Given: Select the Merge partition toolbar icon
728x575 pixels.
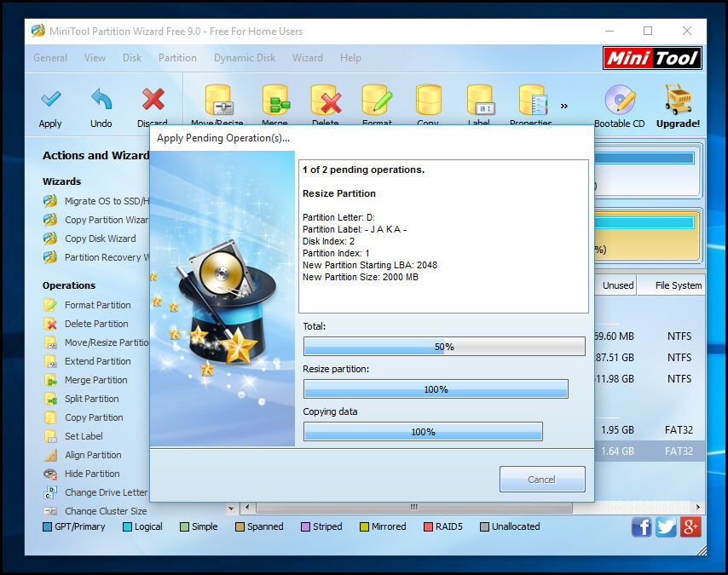Looking at the screenshot, I should (276, 100).
